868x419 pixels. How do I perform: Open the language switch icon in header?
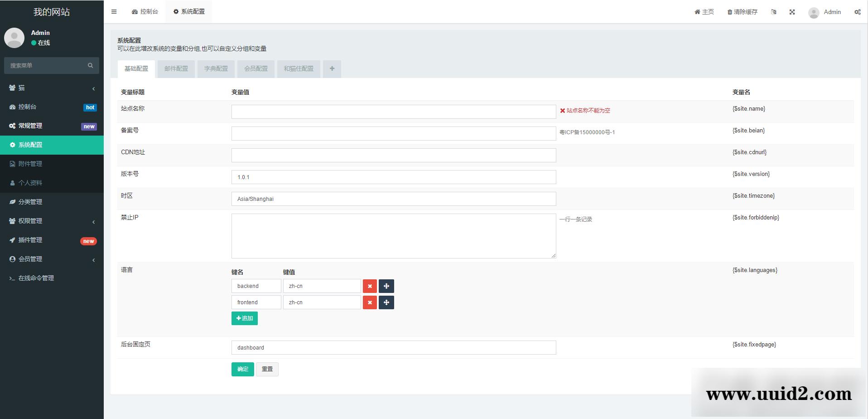point(774,12)
